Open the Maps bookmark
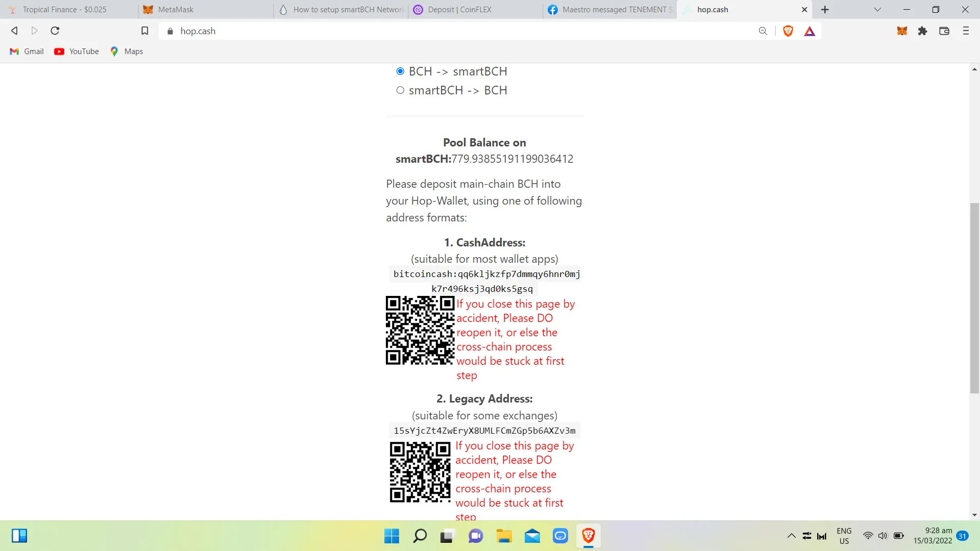980x551 pixels. point(127,52)
